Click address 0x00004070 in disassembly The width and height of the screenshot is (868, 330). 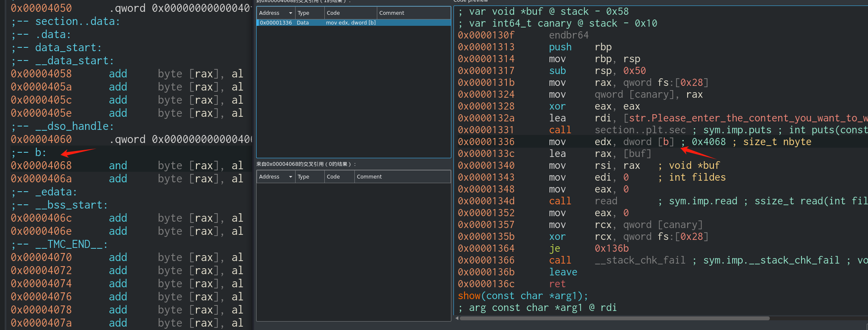pos(41,257)
